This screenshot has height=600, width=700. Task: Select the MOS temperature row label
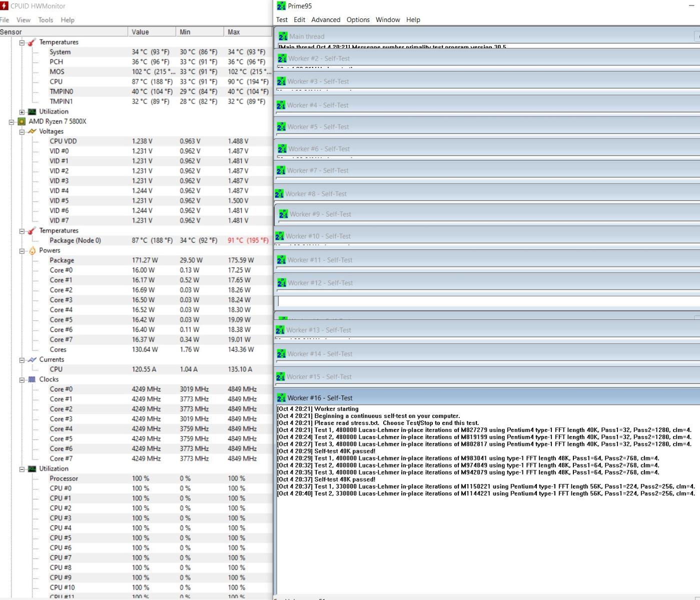(x=57, y=72)
